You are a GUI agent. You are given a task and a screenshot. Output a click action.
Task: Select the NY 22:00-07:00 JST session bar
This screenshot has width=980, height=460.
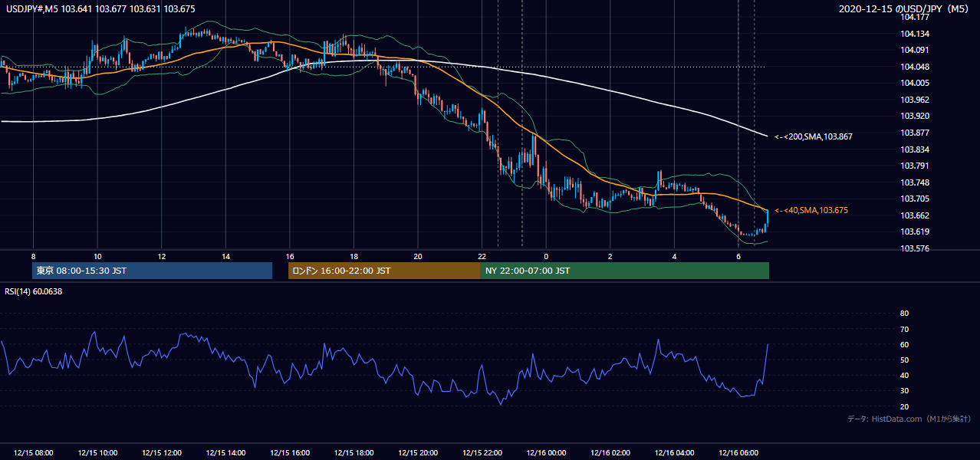click(x=625, y=271)
